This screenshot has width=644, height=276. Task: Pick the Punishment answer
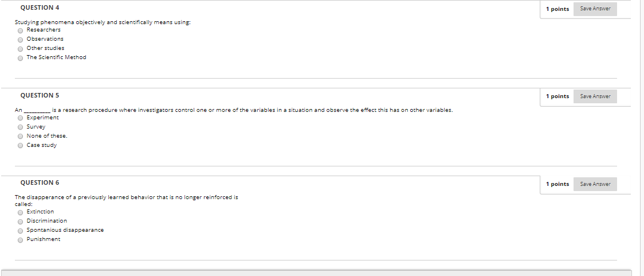click(20, 240)
